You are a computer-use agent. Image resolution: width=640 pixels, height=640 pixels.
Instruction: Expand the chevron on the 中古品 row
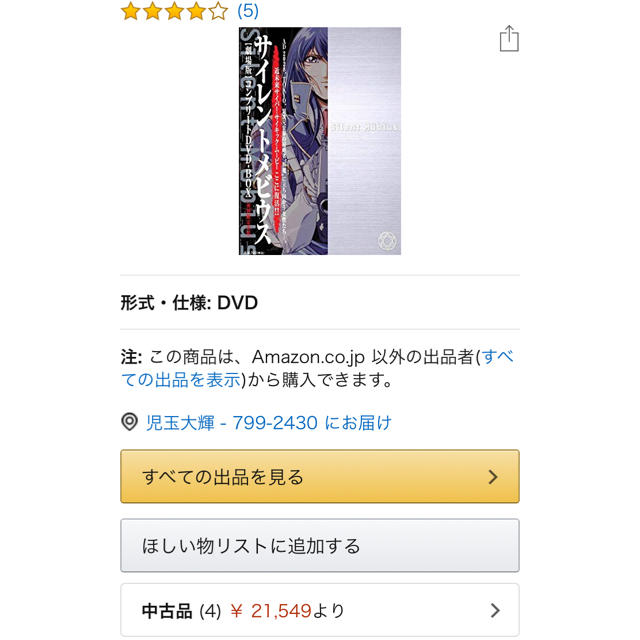495,611
